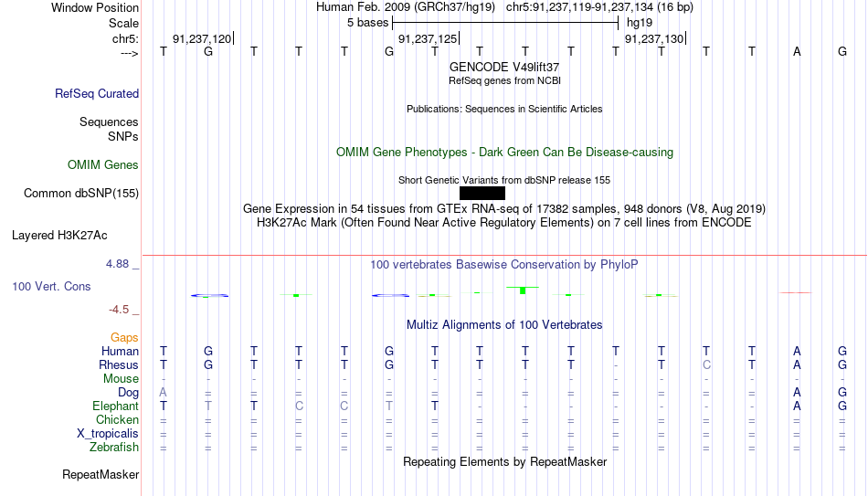Viewport: 868px width, 496px height.
Task: Click Publications: Sequences in Scientific Articles title
Action: click(x=504, y=109)
